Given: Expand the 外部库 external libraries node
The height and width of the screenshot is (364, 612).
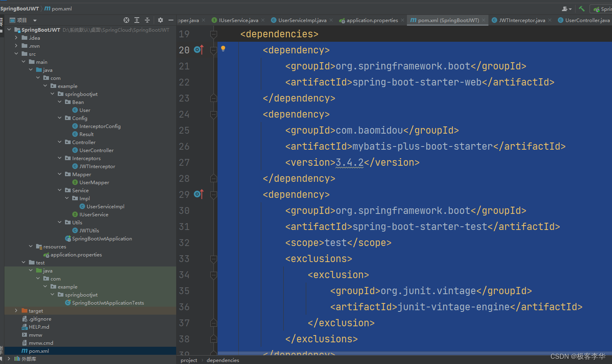Looking at the screenshot, I should (x=9, y=359).
